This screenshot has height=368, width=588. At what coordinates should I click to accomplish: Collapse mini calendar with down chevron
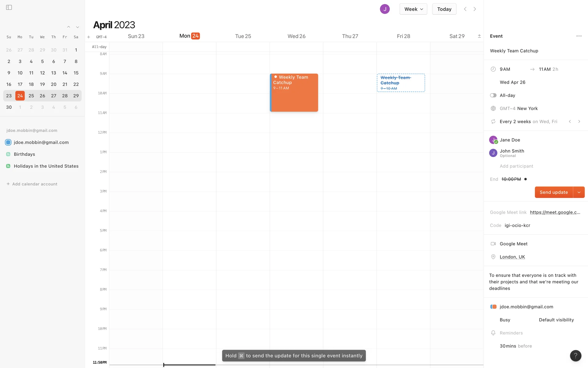(x=77, y=27)
